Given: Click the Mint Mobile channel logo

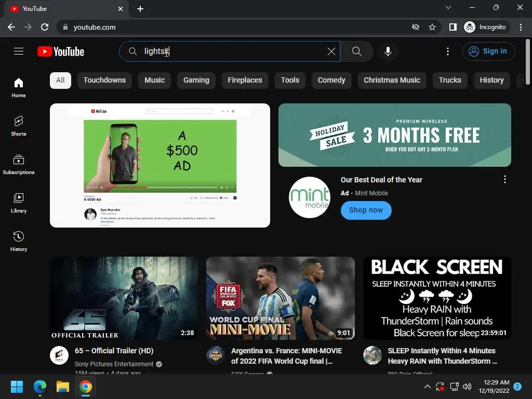Looking at the screenshot, I should point(310,197).
